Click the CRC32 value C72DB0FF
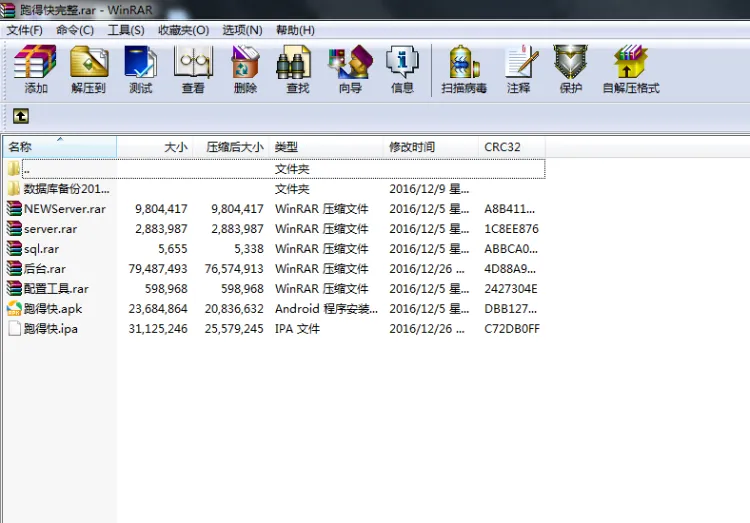This screenshot has height=523, width=750. point(512,329)
